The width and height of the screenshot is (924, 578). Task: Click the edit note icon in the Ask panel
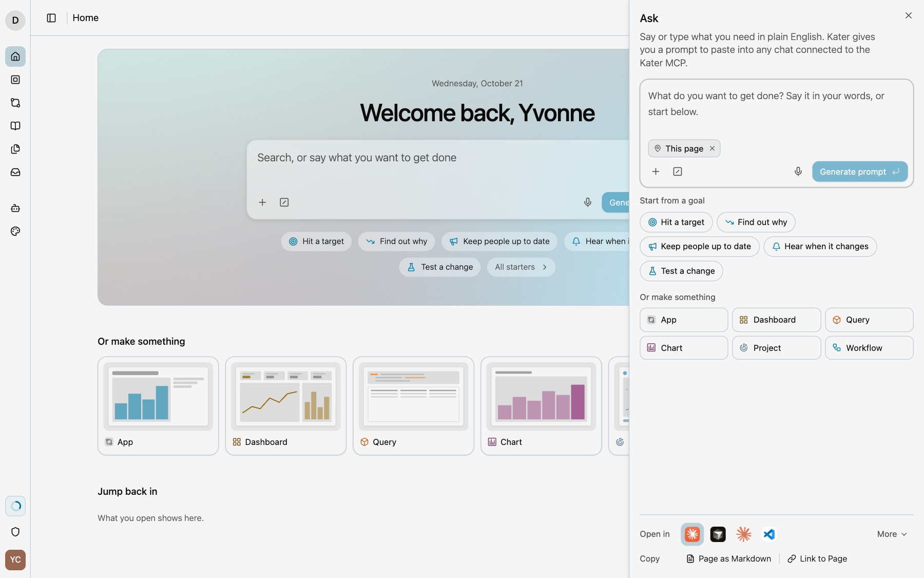[678, 172]
